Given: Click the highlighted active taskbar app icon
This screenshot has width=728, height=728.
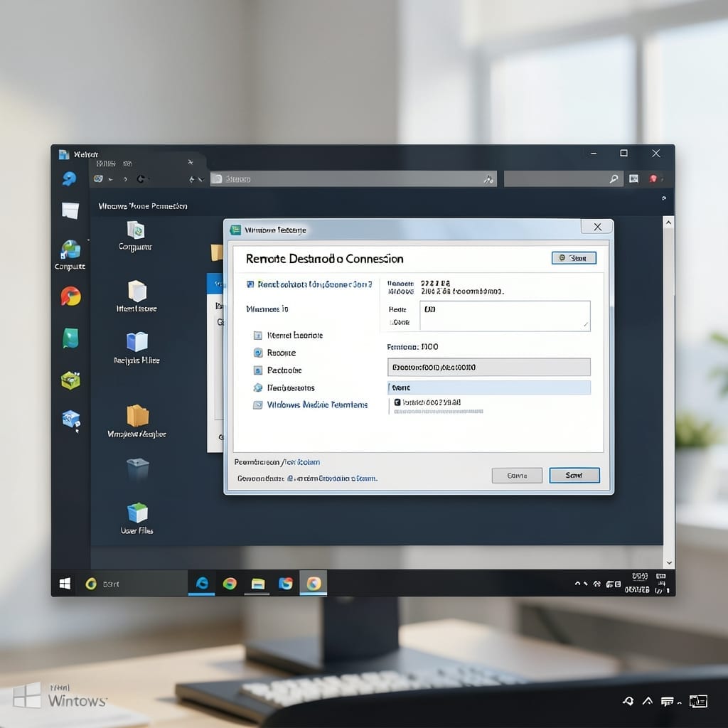Looking at the screenshot, I should [314, 583].
